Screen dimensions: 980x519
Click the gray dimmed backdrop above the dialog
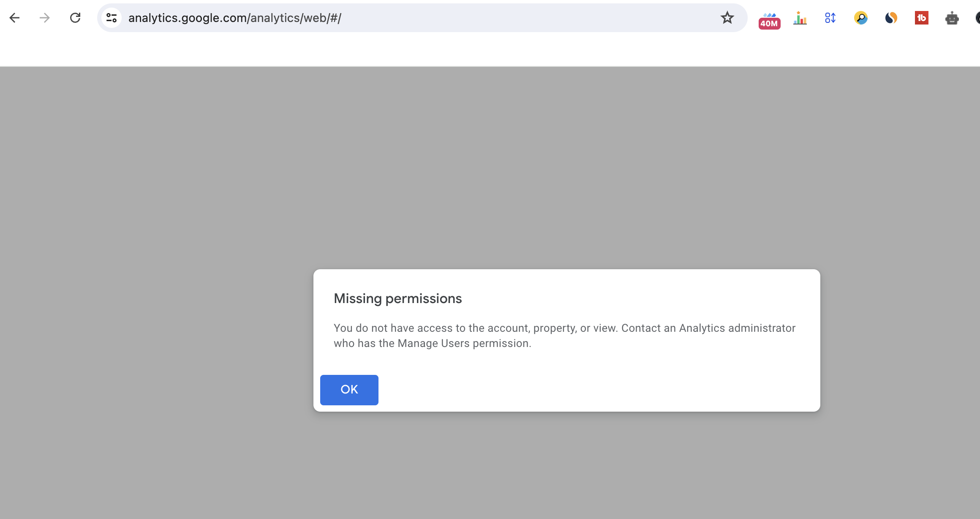pos(490,169)
